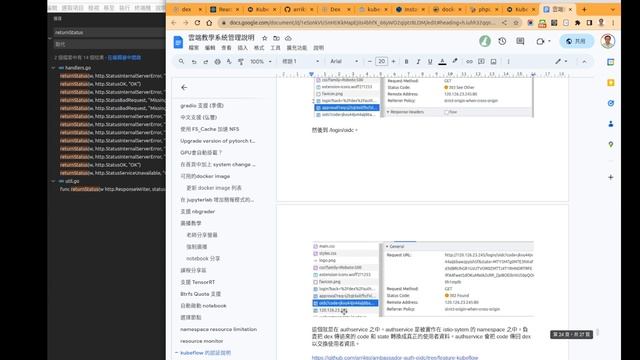Viewport: 640px width, 360px height.
Task: Follow the github.com ambassador-auth-oidc link
Action: (x=395, y=358)
